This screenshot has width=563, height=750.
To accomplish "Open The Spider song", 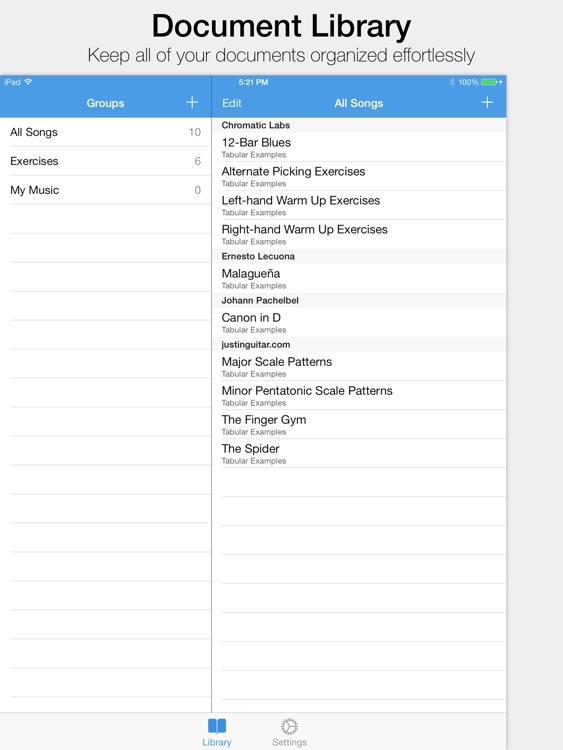I will tap(359, 453).
